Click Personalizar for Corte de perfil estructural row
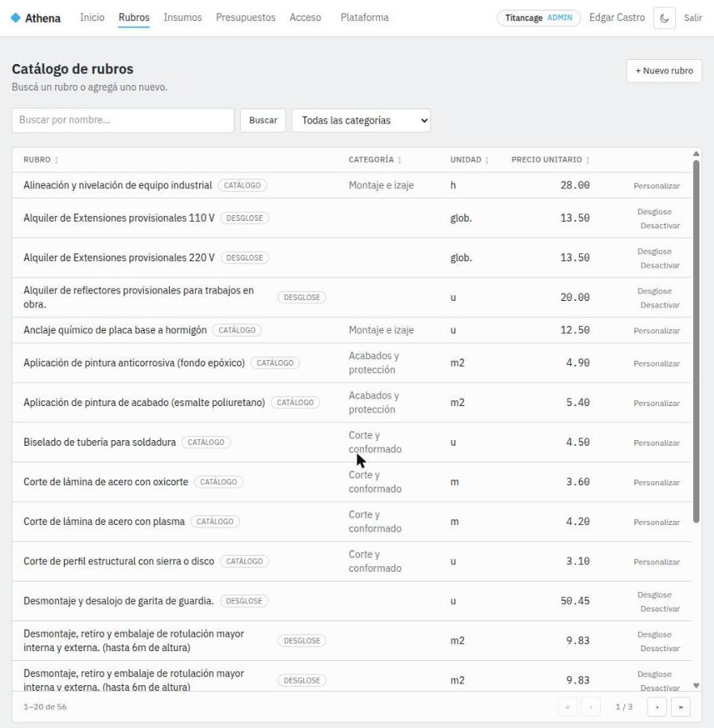This screenshot has width=714, height=728. pos(657,562)
